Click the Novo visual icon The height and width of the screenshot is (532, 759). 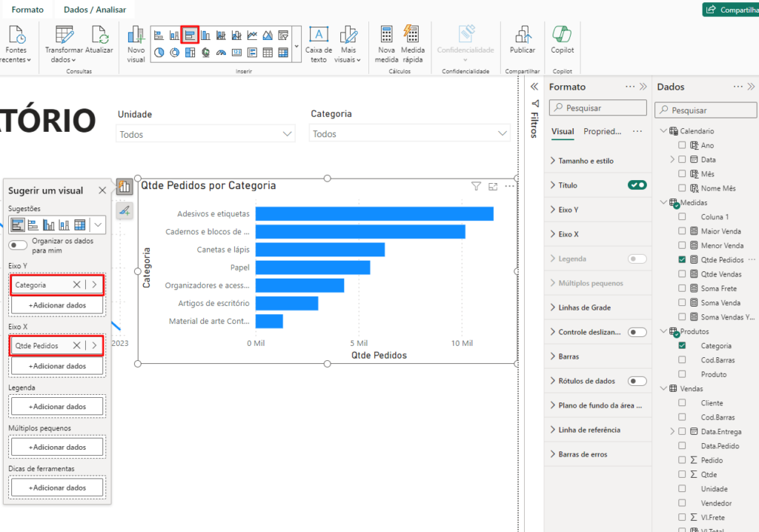pos(136,35)
